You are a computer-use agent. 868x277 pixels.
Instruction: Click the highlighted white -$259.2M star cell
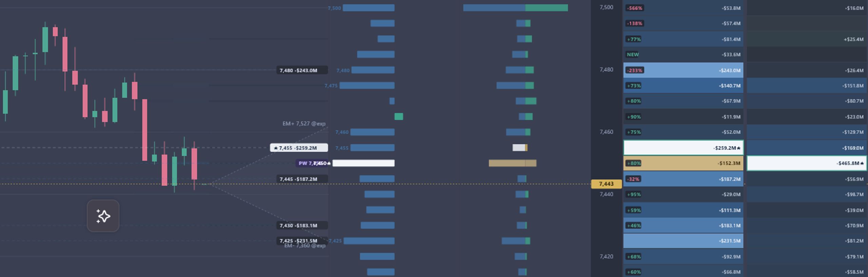683,148
